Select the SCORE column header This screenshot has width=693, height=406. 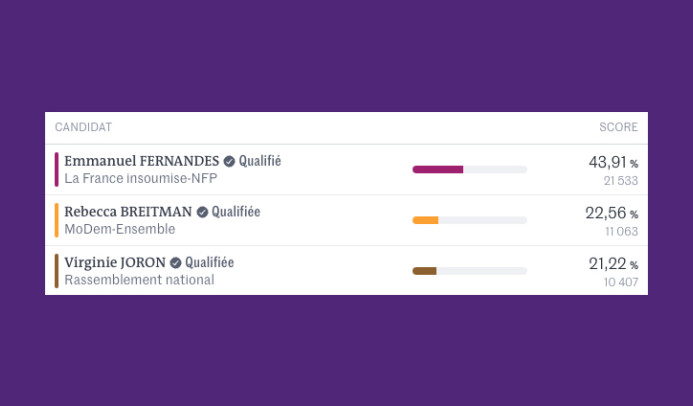(x=618, y=128)
